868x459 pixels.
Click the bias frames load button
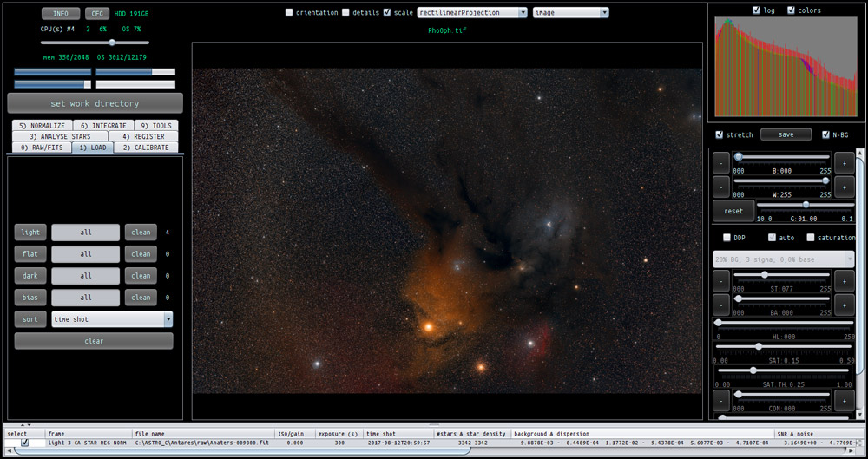[x=30, y=298]
